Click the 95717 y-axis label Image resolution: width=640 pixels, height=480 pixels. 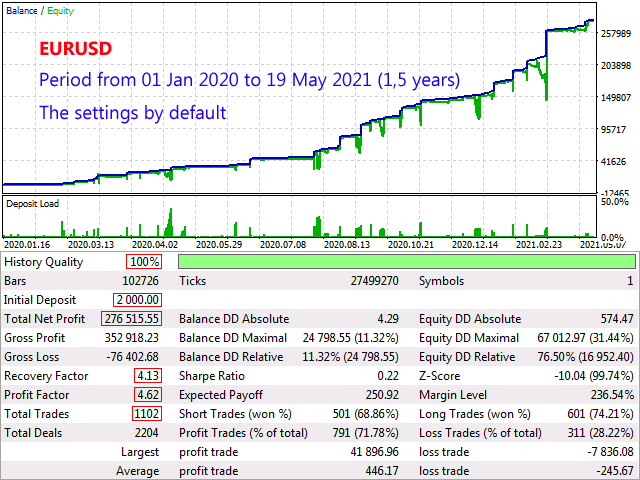coord(614,129)
